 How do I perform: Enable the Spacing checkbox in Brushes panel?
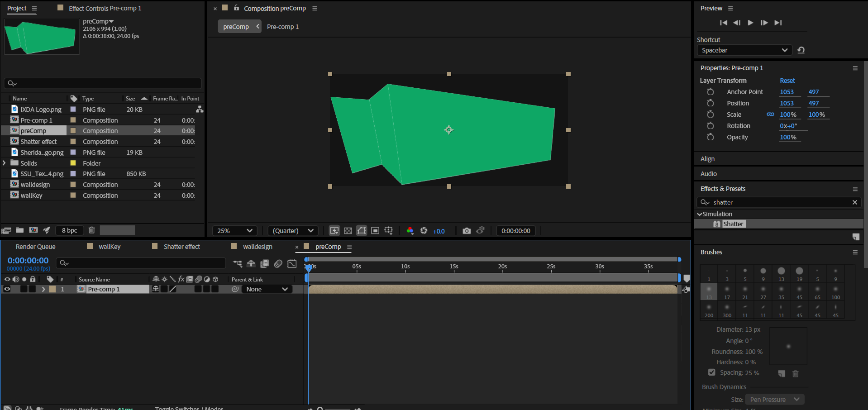pyautogui.click(x=711, y=372)
